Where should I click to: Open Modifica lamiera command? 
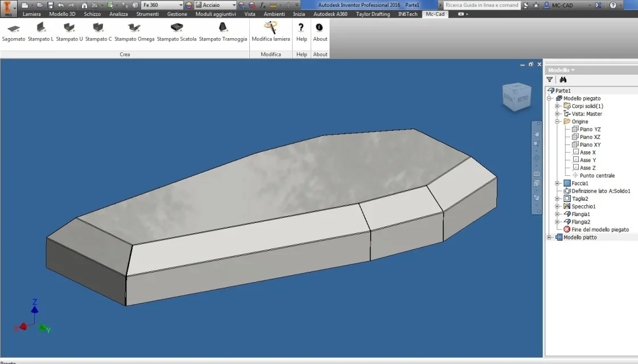[x=270, y=32]
